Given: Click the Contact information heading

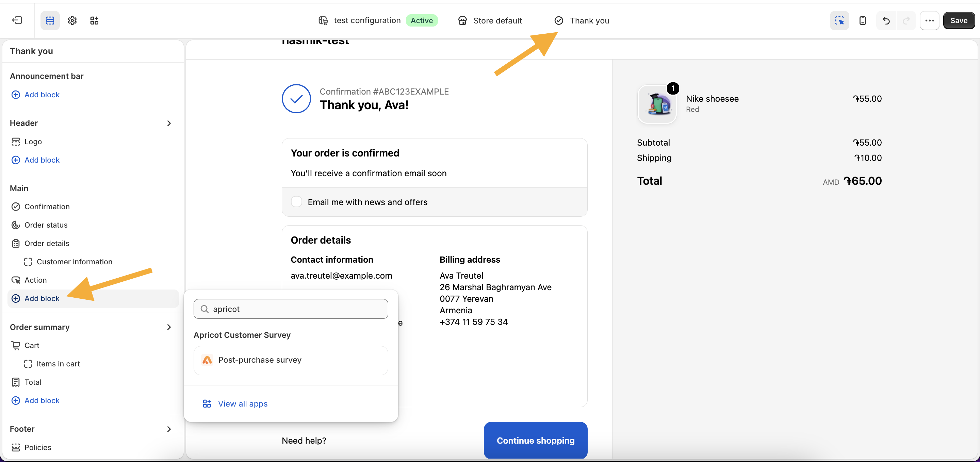Looking at the screenshot, I should pos(332,260).
